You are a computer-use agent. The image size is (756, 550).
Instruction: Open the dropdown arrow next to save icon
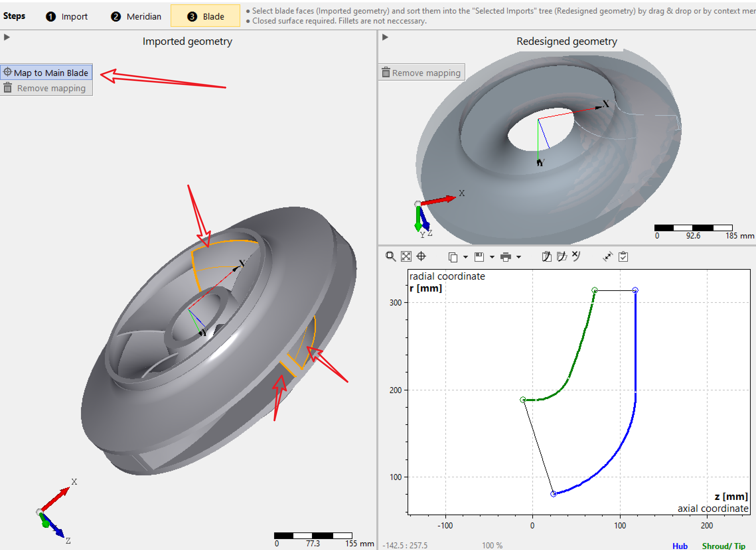point(492,257)
